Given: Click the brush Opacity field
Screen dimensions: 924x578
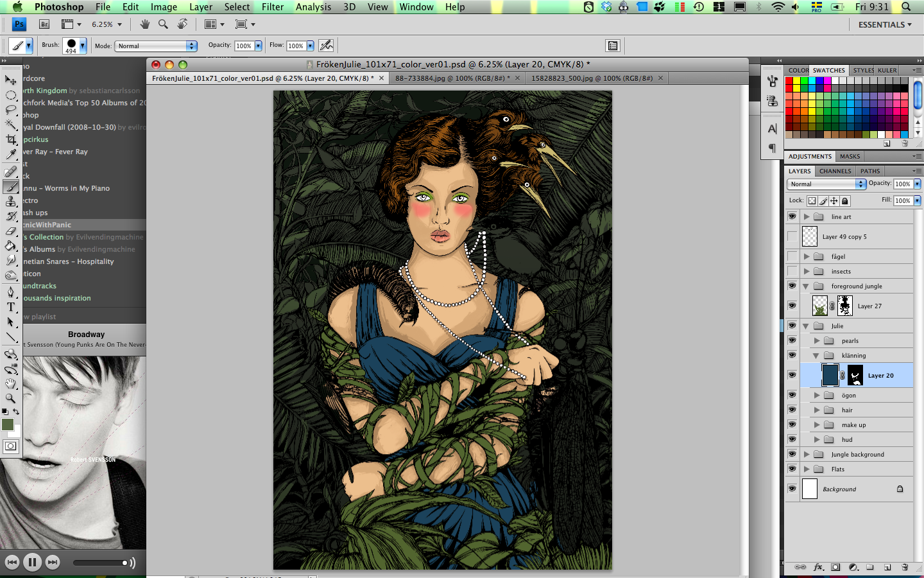Looking at the screenshot, I should click(x=244, y=46).
